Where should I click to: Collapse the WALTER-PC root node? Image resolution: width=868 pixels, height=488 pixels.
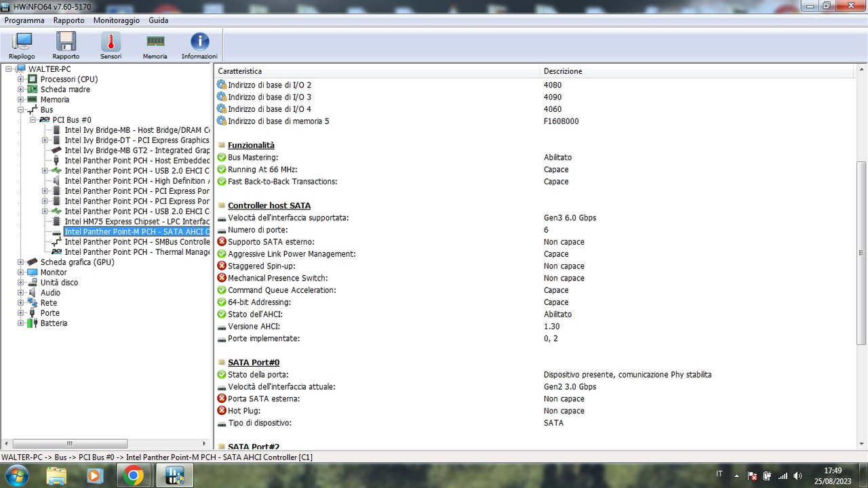coord(8,69)
